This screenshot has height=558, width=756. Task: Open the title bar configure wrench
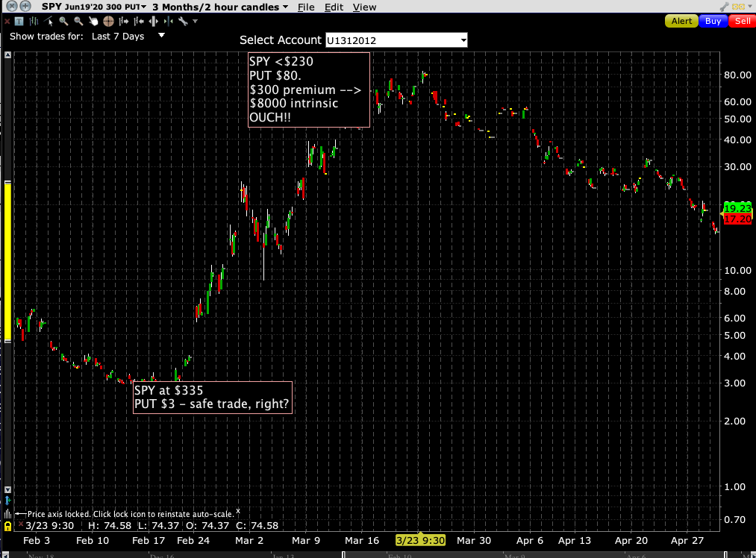click(x=724, y=7)
